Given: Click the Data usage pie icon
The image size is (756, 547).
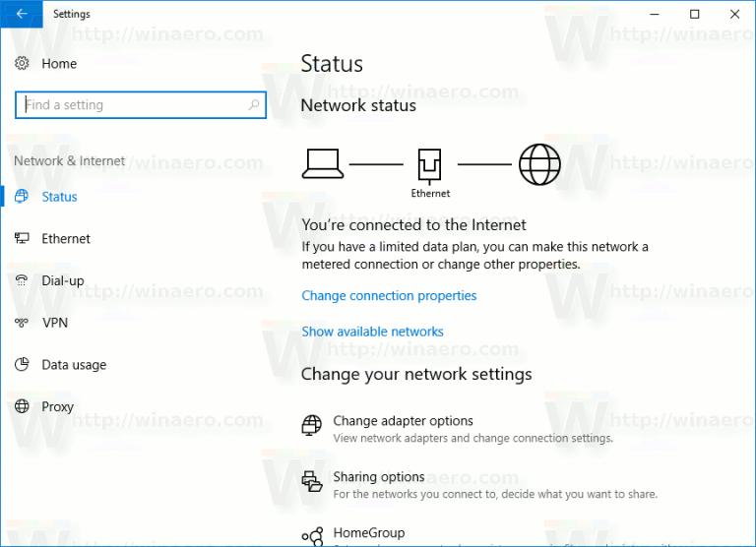Looking at the screenshot, I should [23, 365].
